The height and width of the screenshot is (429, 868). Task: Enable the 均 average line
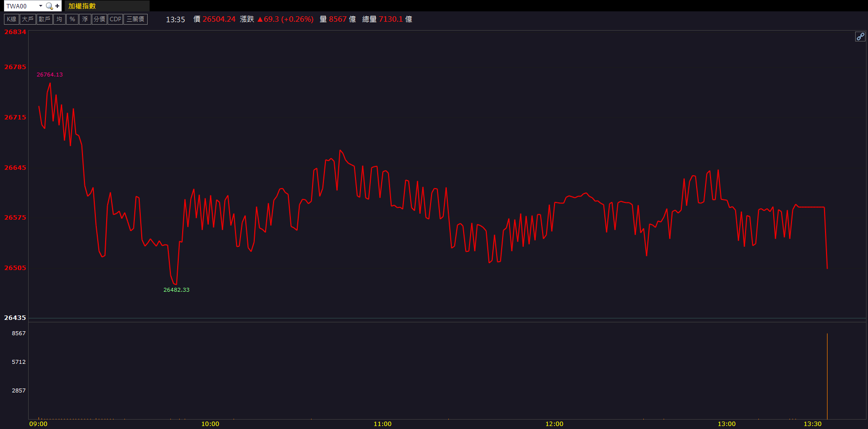(x=59, y=19)
